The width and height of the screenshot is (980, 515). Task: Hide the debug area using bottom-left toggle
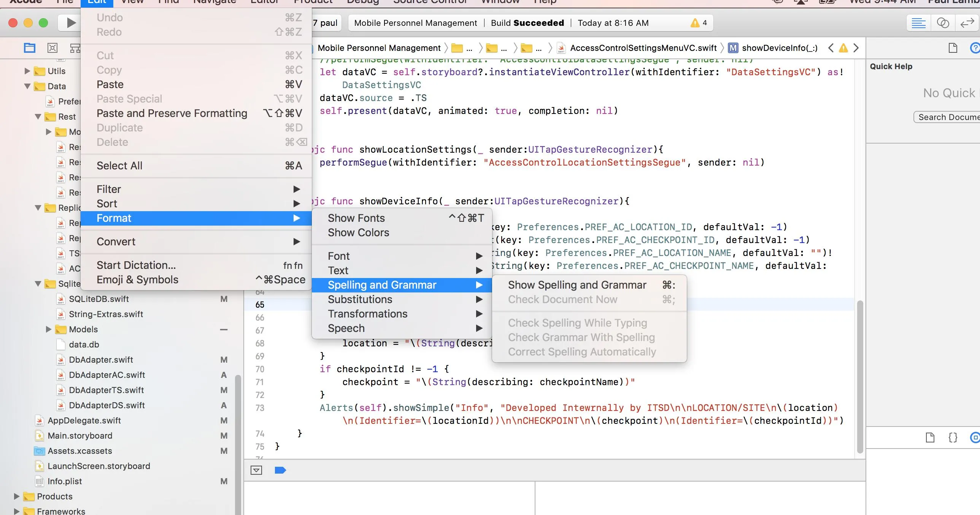[x=256, y=471]
